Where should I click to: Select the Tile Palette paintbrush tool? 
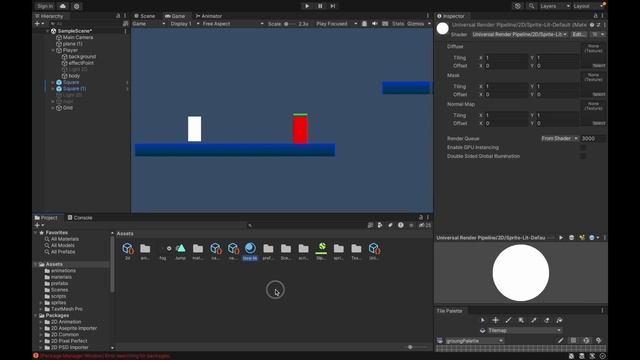click(509, 320)
